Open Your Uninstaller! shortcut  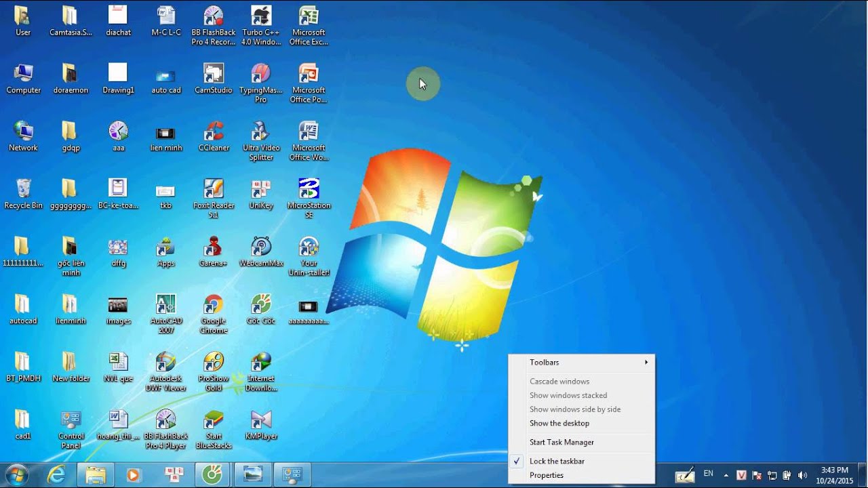click(309, 257)
